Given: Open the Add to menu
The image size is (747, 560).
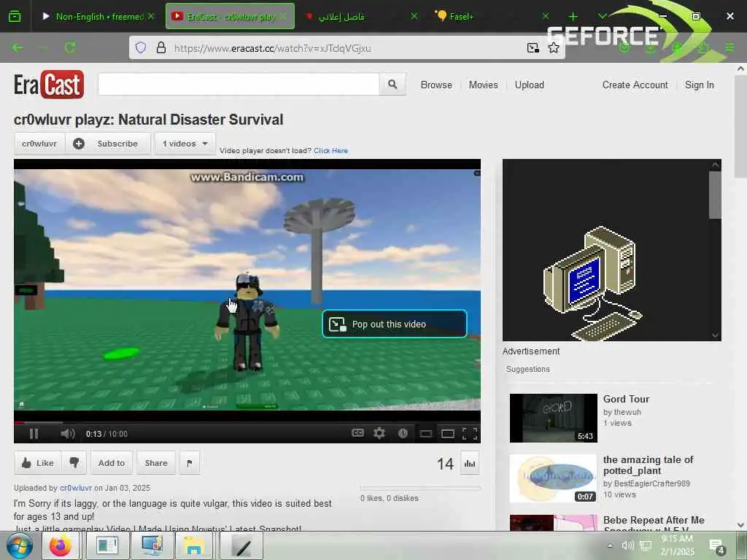Looking at the screenshot, I should 112,463.
